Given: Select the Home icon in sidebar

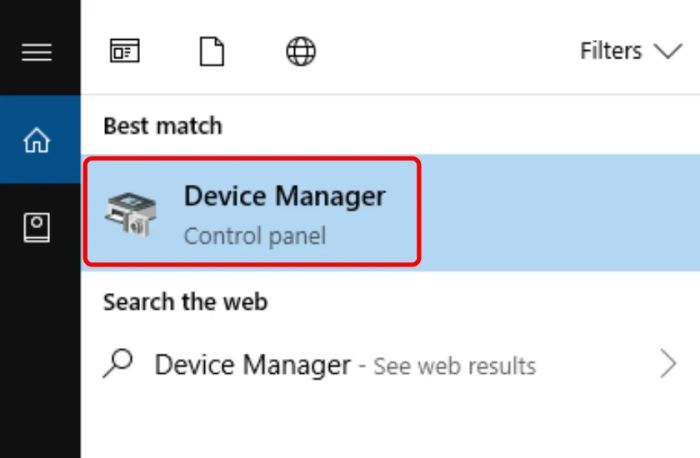Looking at the screenshot, I should 37,140.
